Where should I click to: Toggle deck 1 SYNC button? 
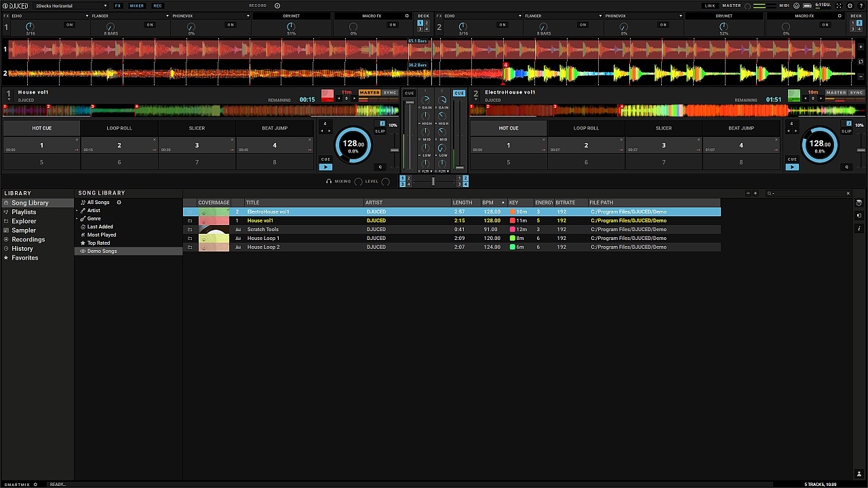[390, 92]
